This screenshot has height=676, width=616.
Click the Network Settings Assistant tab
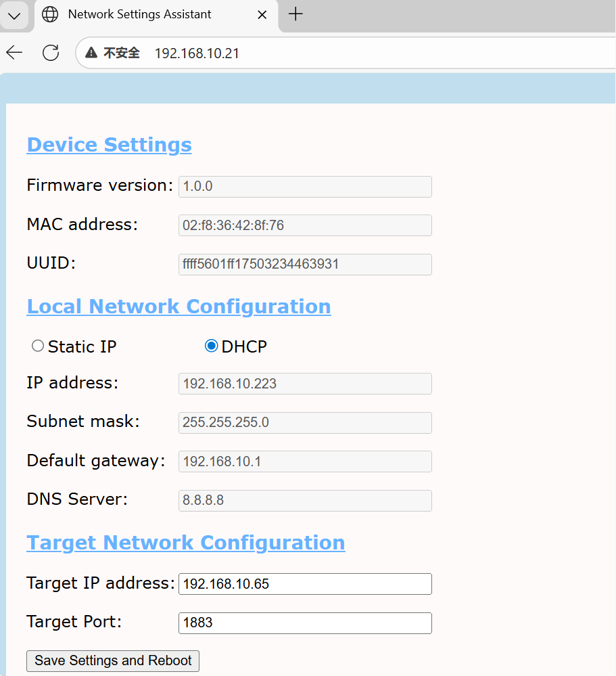(139, 14)
